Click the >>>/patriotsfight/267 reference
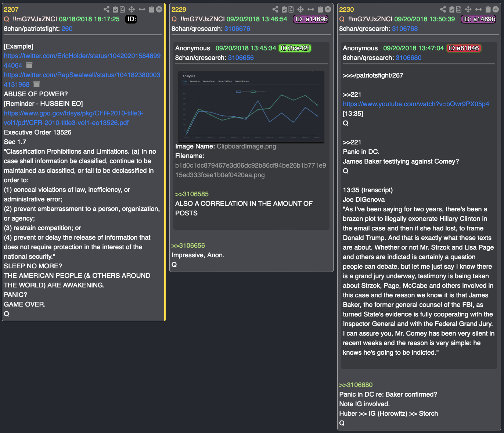This screenshot has width=504, height=433. tap(373, 75)
